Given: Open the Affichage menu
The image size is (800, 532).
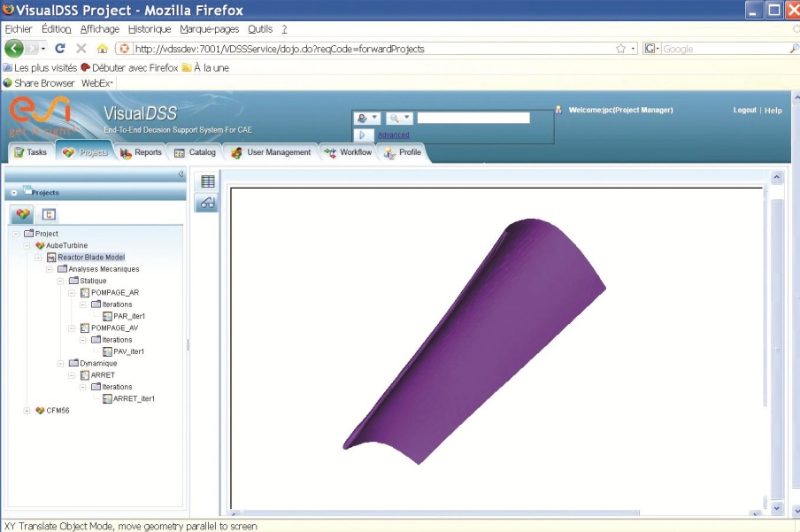Looking at the screenshot, I should click(x=100, y=29).
